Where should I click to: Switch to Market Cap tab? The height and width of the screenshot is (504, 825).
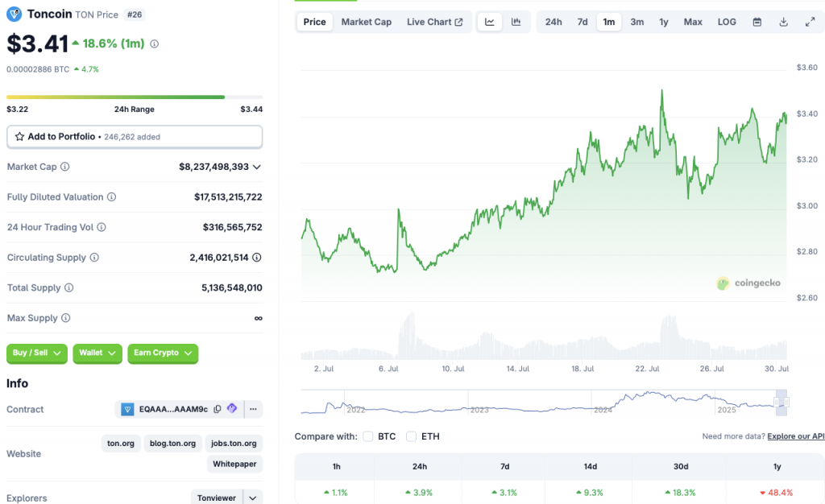coord(366,22)
